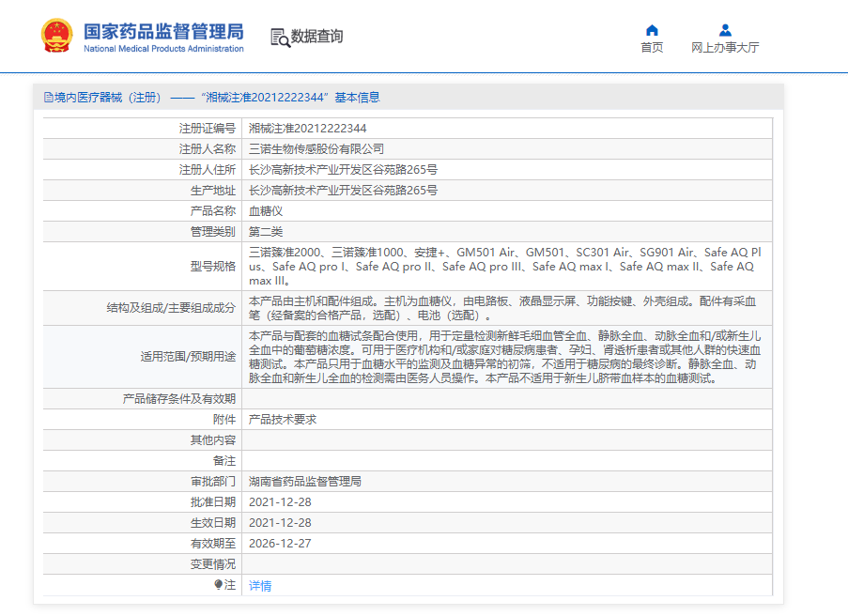
Task: Click the 管理类别 label
Action: coord(213,232)
